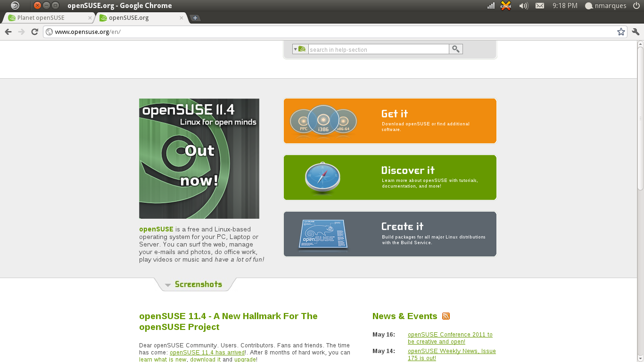Click the green openSUSE word in description

pos(156,229)
